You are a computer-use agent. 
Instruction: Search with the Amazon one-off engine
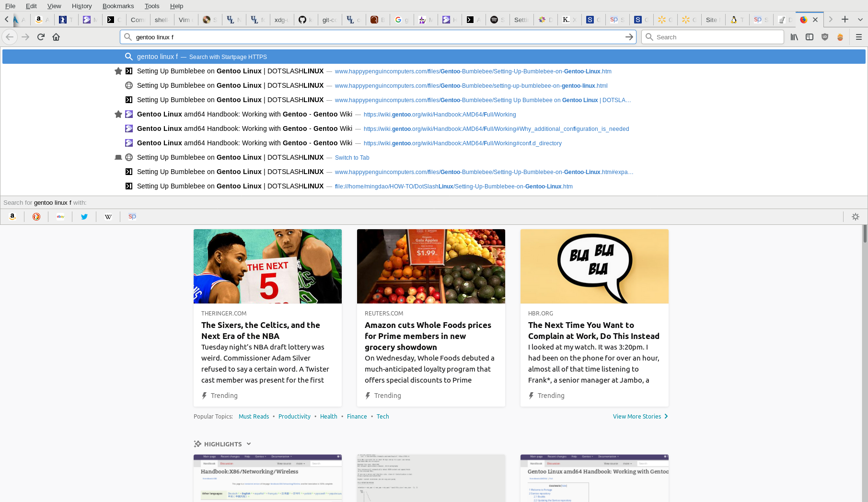click(12, 217)
